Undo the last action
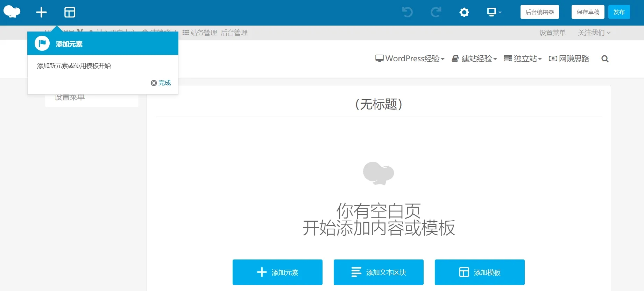The height and width of the screenshot is (291, 644). tap(407, 12)
